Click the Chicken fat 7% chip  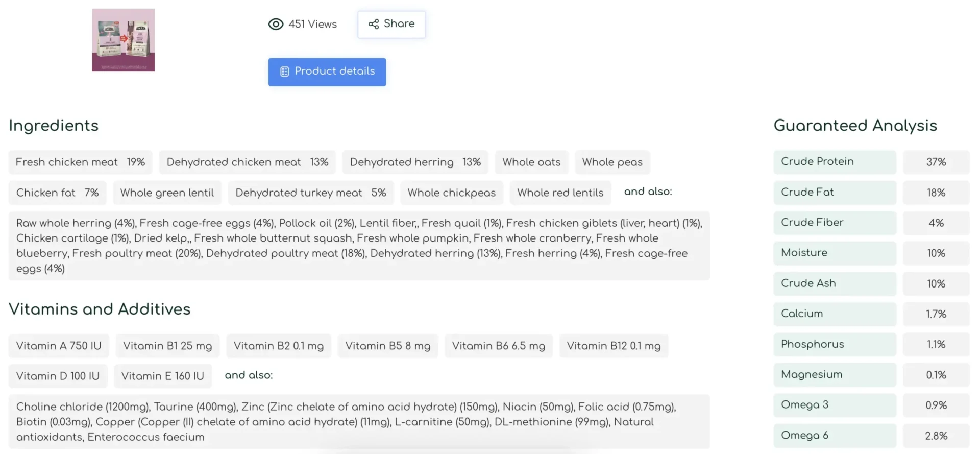[x=58, y=193]
